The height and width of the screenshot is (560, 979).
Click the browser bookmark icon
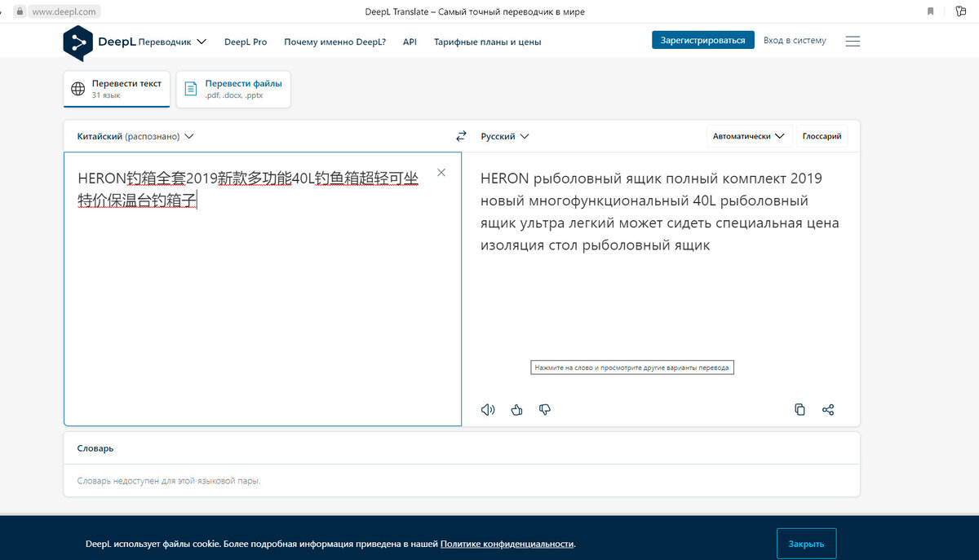931,11
